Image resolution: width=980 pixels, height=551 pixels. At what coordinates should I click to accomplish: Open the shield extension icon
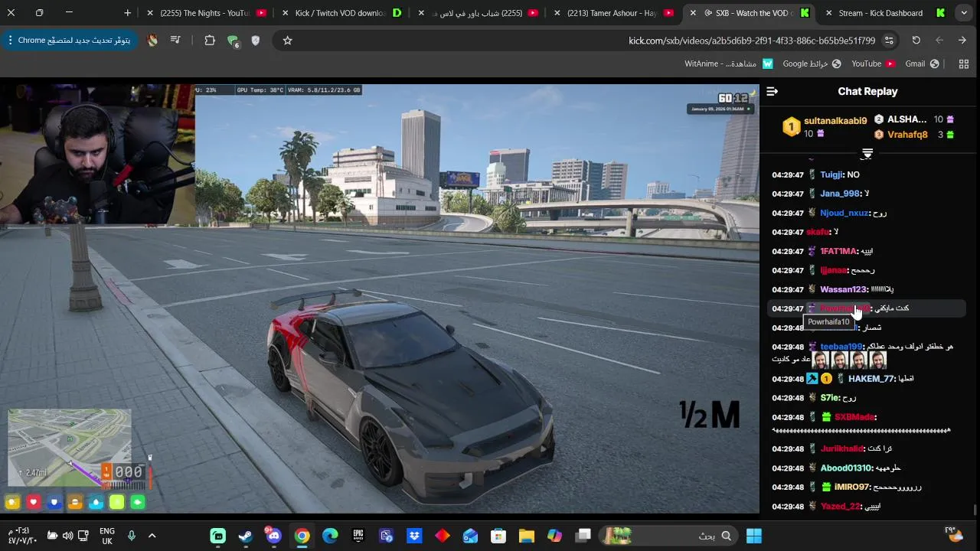[x=256, y=41]
